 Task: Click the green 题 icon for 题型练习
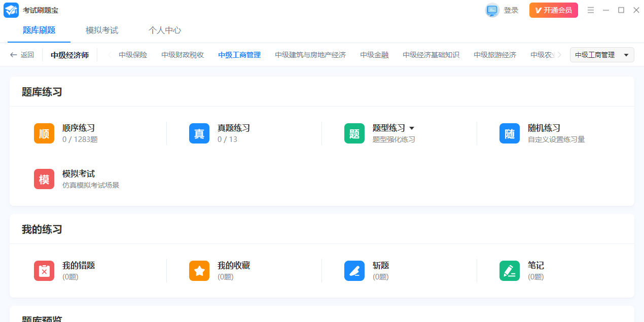(x=354, y=133)
